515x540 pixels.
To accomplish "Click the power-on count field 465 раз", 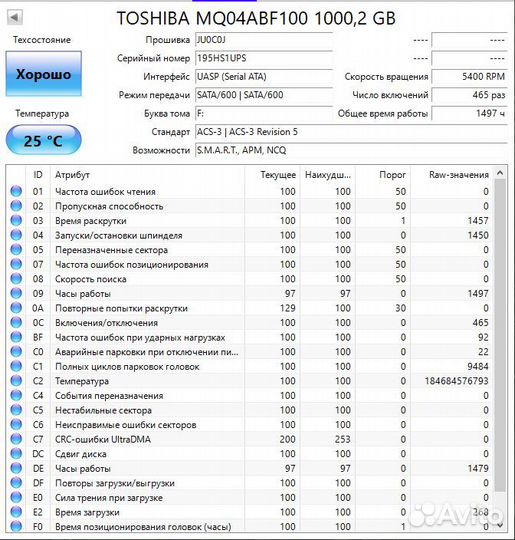I will point(469,95).
